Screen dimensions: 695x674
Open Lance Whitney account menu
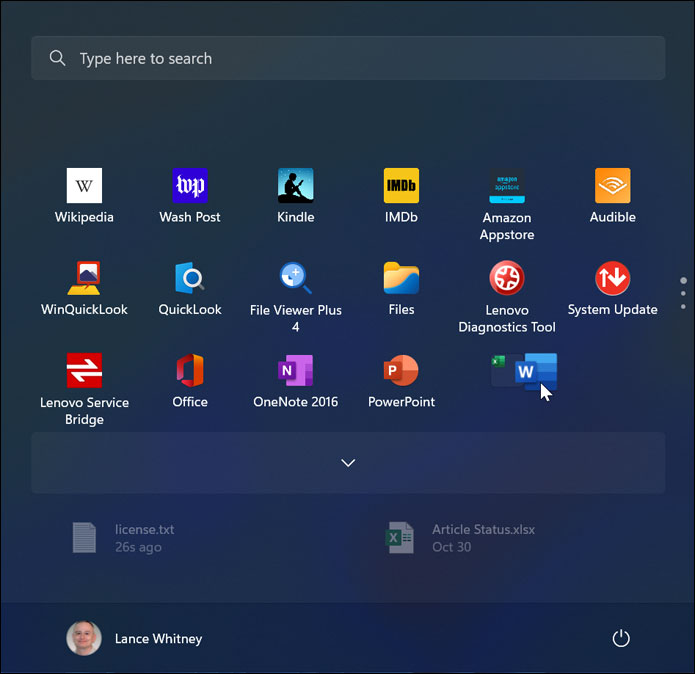[x=134, y=639]
